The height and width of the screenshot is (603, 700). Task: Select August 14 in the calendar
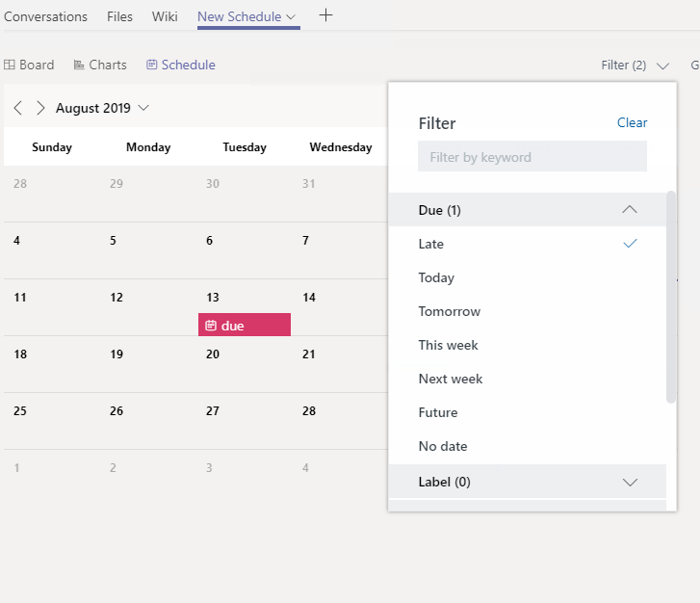click(309, 298)
